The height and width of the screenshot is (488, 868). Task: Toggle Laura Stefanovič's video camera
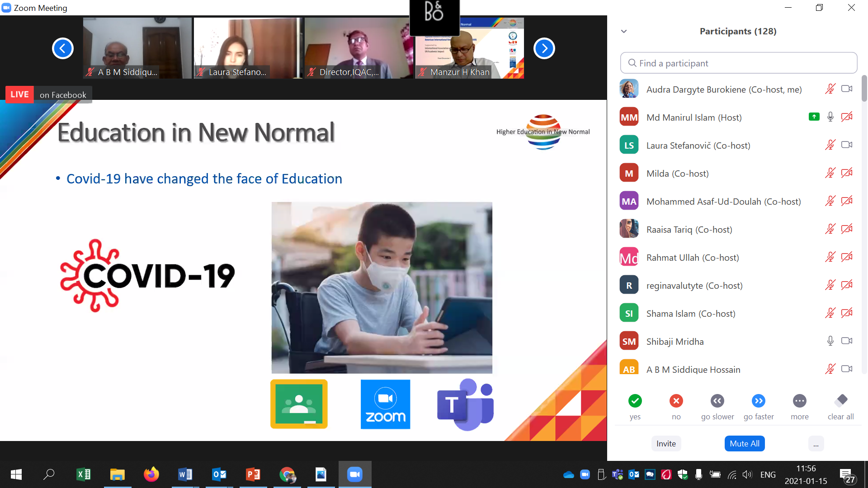pyautogui.click(x=847, y=145)
